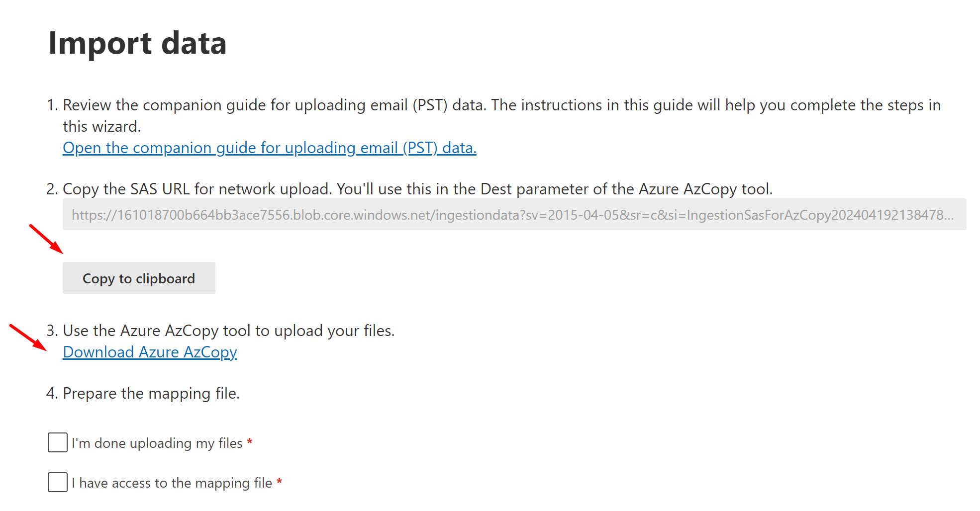This screenshot has width=980, height=511.
Task: Click the red asterisk after "done uploading my files"
Action: click(250, 441)
